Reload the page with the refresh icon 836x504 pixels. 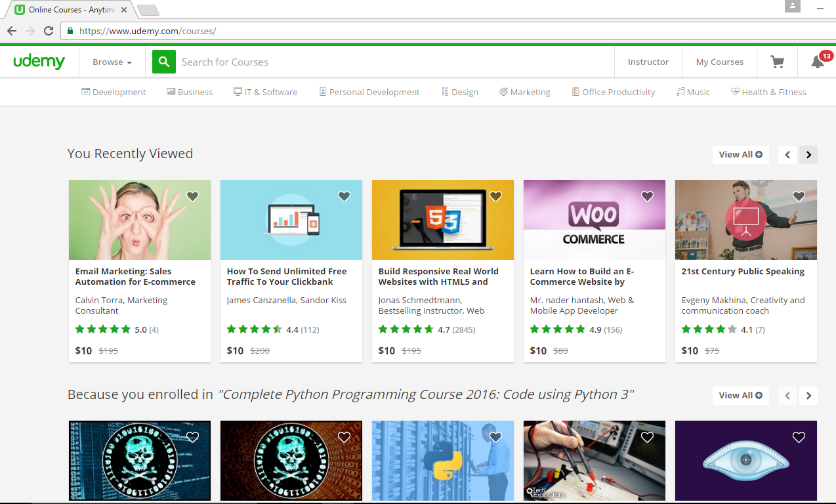pos(49,31)
